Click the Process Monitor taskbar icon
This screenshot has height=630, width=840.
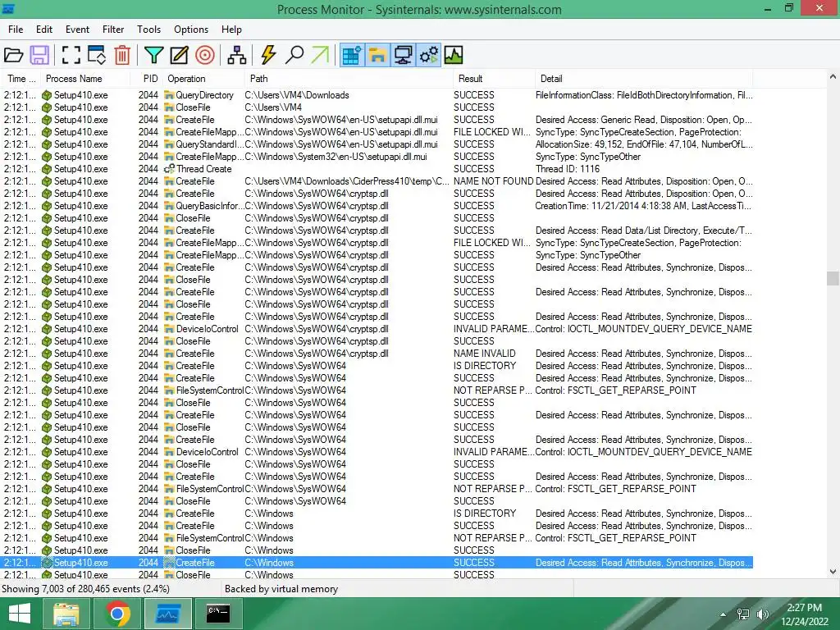click(167, 614)
